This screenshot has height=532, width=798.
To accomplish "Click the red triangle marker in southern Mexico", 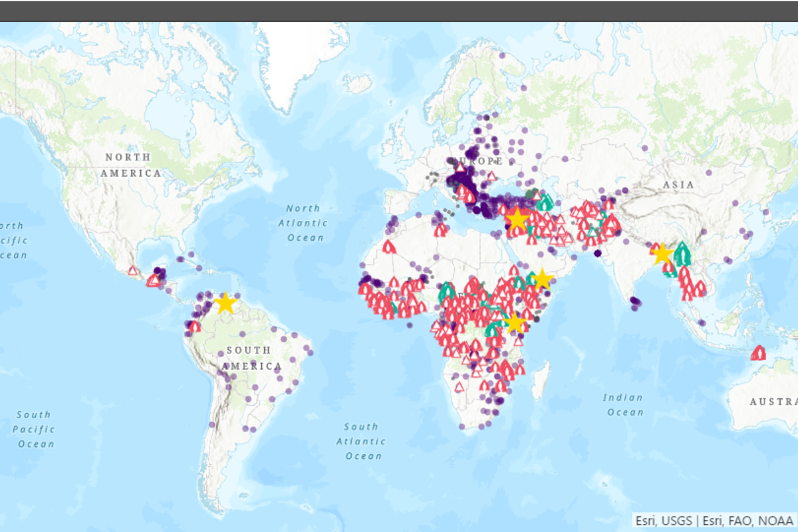I will 133,271.
